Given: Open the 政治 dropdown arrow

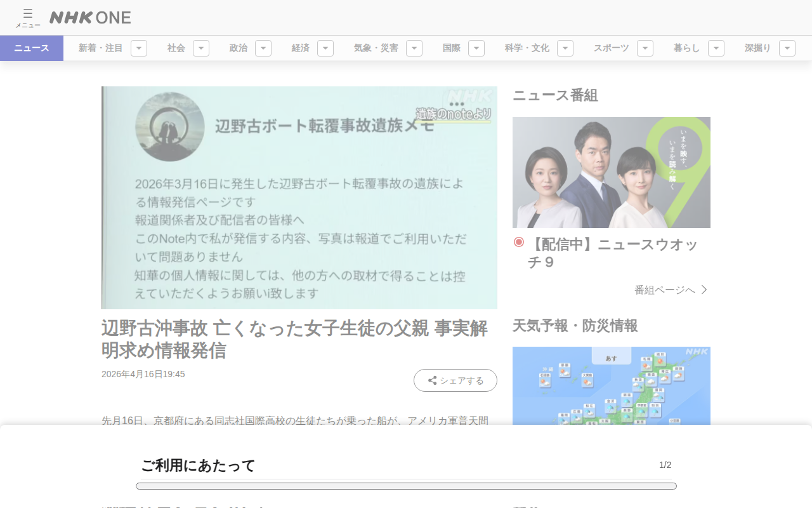Looking at the screenshot, I should pos(263,48).
